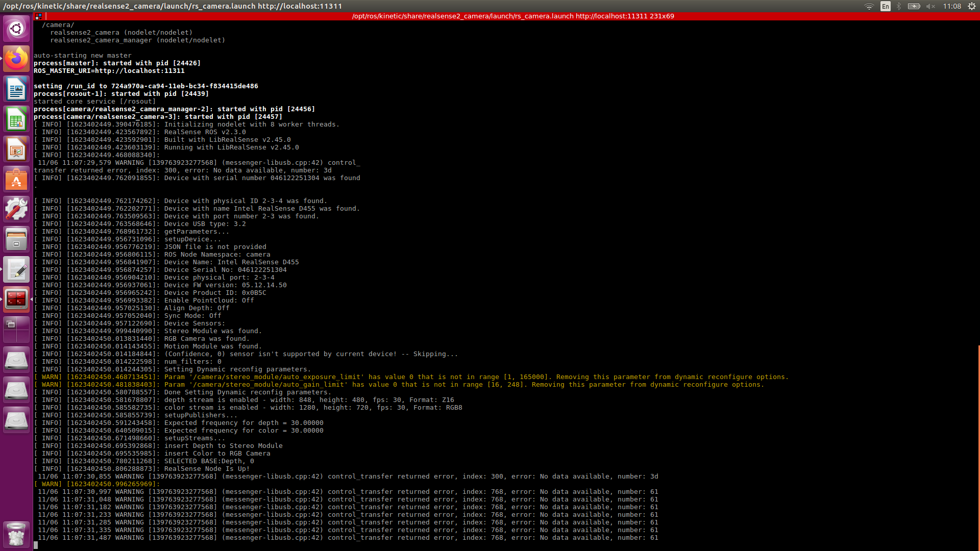Expand the En keyboard input source menu
980x551 pixels.
point(886,6)
